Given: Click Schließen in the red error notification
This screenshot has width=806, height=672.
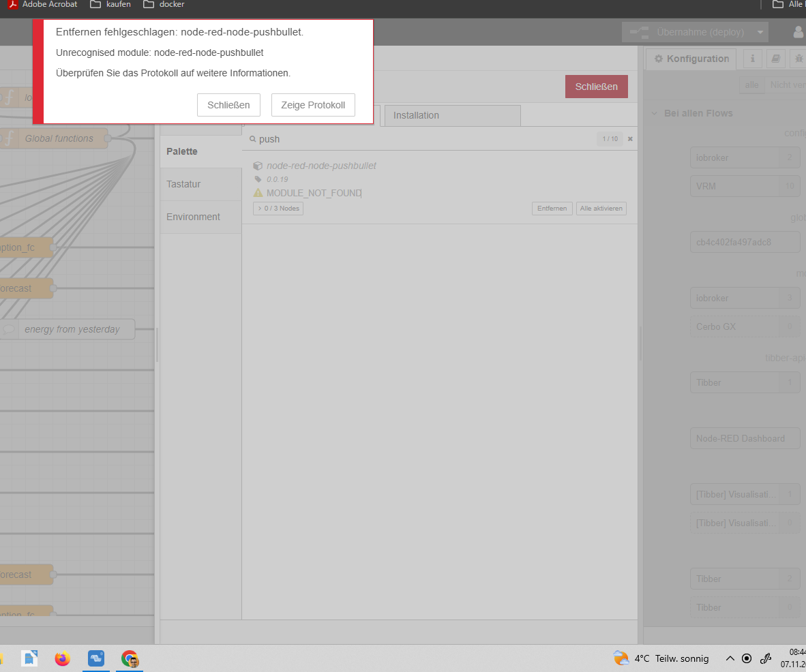Looking at the screenshot, I should pos(228,105).
